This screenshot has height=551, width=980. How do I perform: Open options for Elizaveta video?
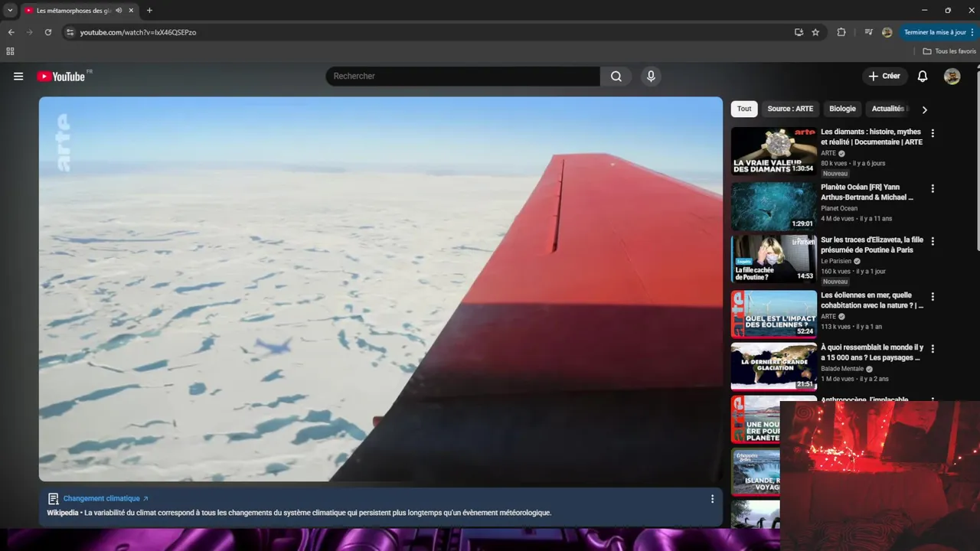(933, 241)
